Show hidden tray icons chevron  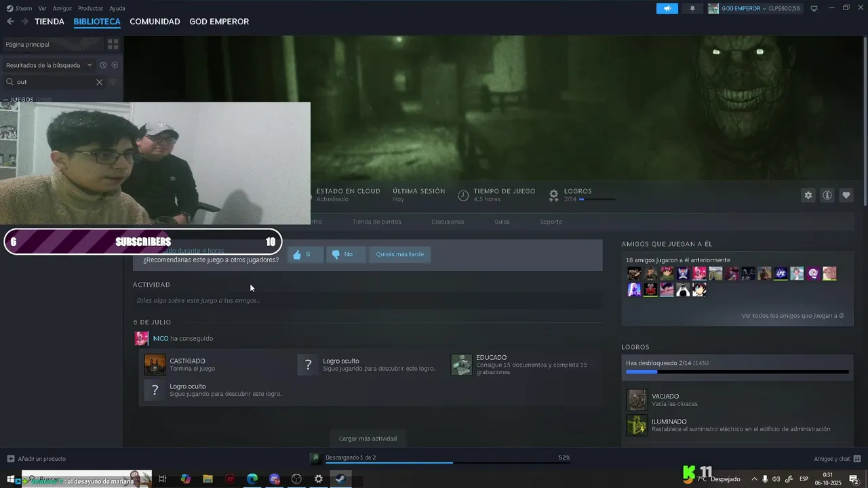[754, 479]
